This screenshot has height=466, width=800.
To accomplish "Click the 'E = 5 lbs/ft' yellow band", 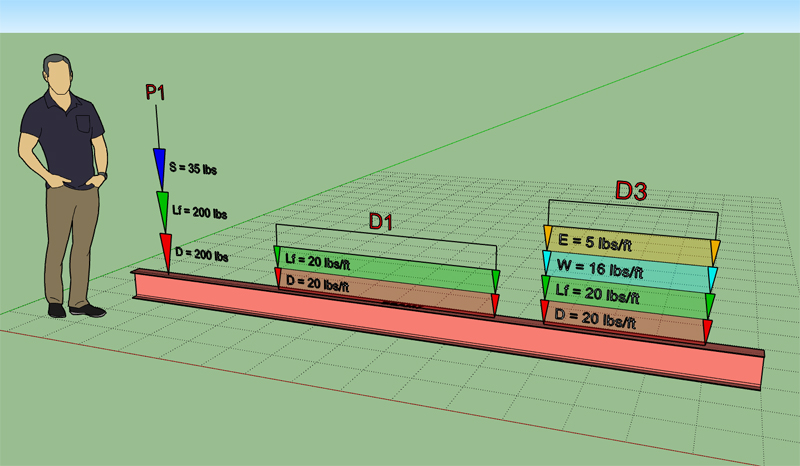I will (631, 246).
